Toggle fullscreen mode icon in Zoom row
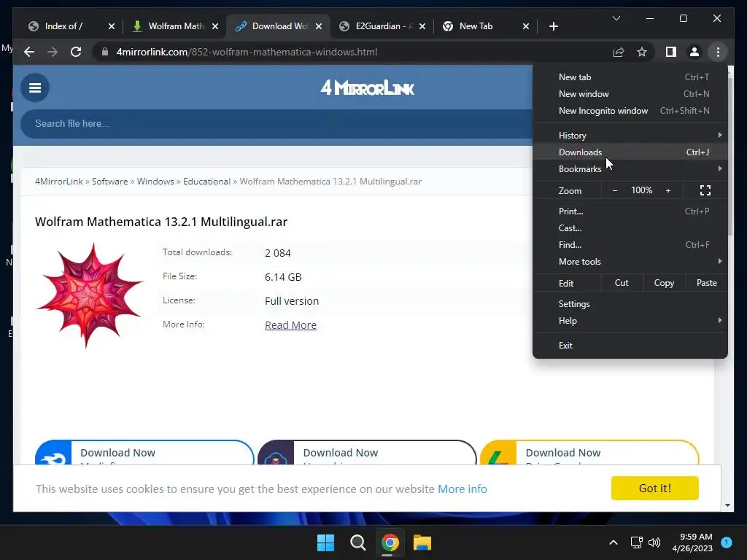The height and width of the screenshot is (560, 747). pyautogui.click(x=705, y=190)
